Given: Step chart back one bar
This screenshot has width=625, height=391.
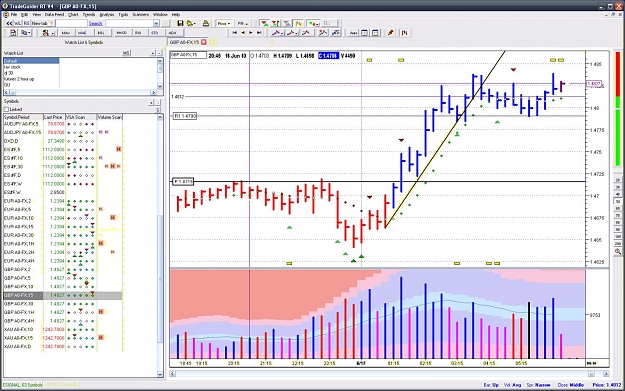Looking at the screenshot, I should click(243, 33).
